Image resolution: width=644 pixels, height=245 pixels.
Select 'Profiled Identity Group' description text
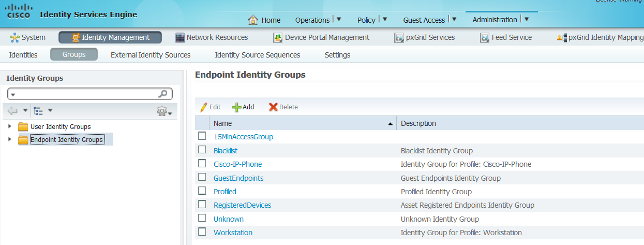(437, 191)
